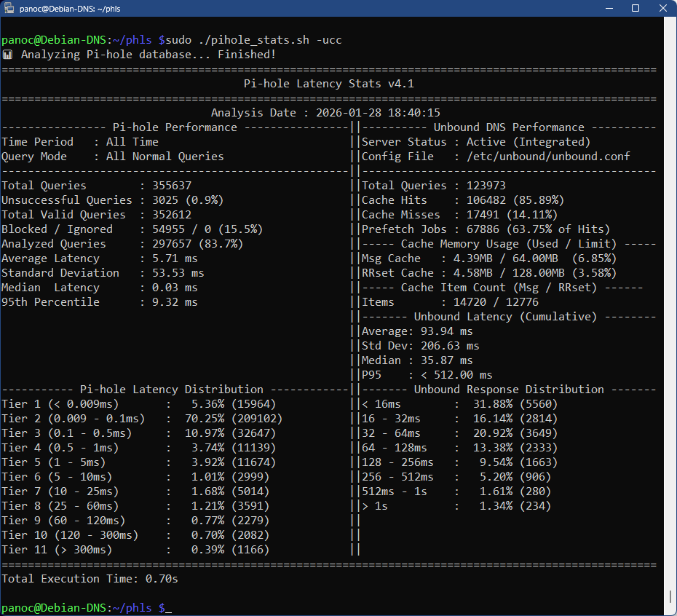Click Total Valid Queries value 352612
677x616 pixels.
pyautogui.click(x=171, y=215)
